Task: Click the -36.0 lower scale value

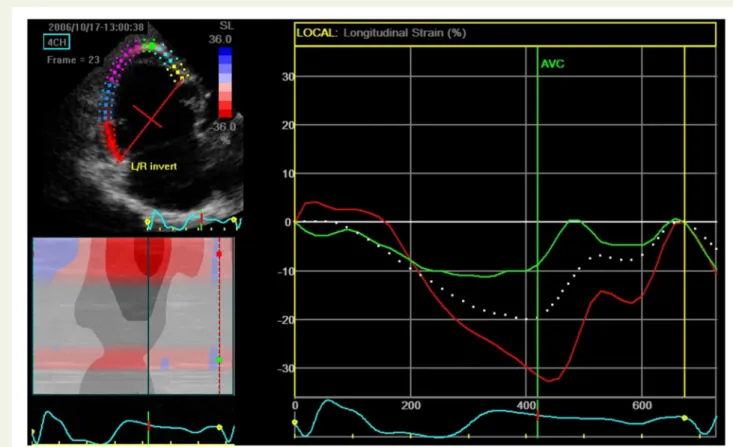Action: click(x=222, y=127)
